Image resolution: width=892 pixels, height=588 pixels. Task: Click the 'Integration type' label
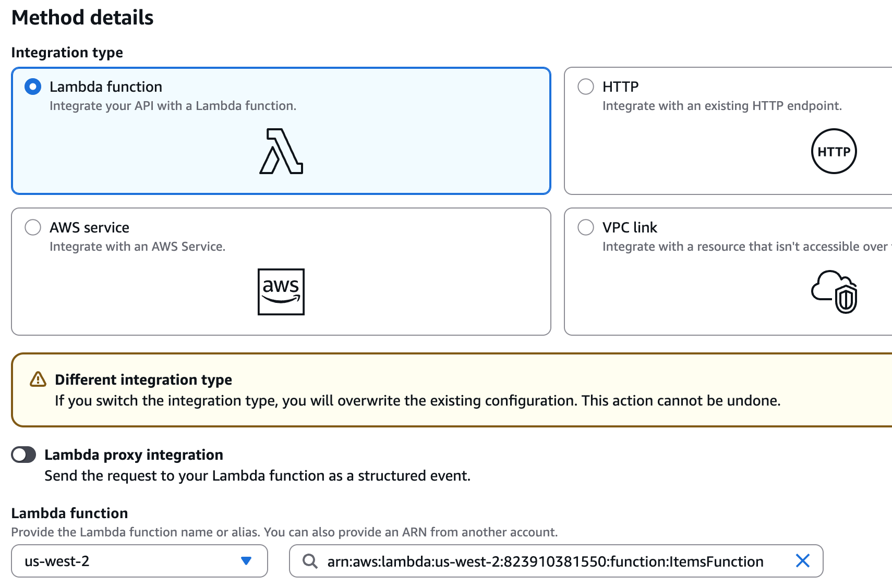pyautogui.click(x=67, y=53)
